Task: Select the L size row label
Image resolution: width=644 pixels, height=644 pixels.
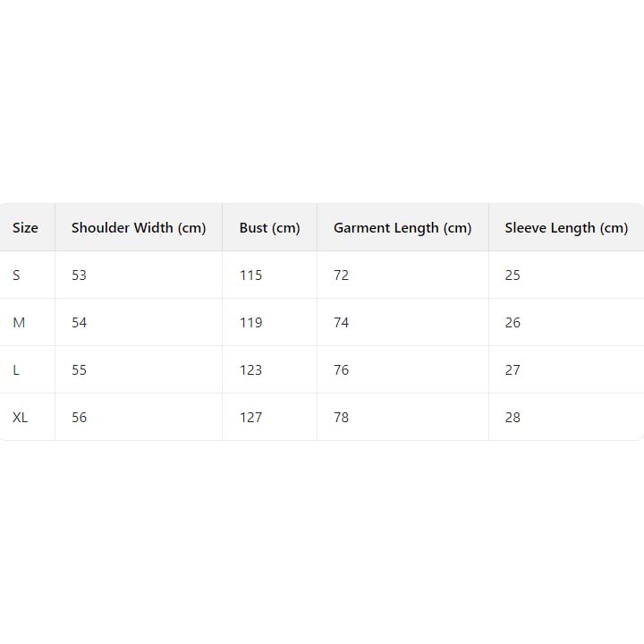Action: [x=16, y=369]
